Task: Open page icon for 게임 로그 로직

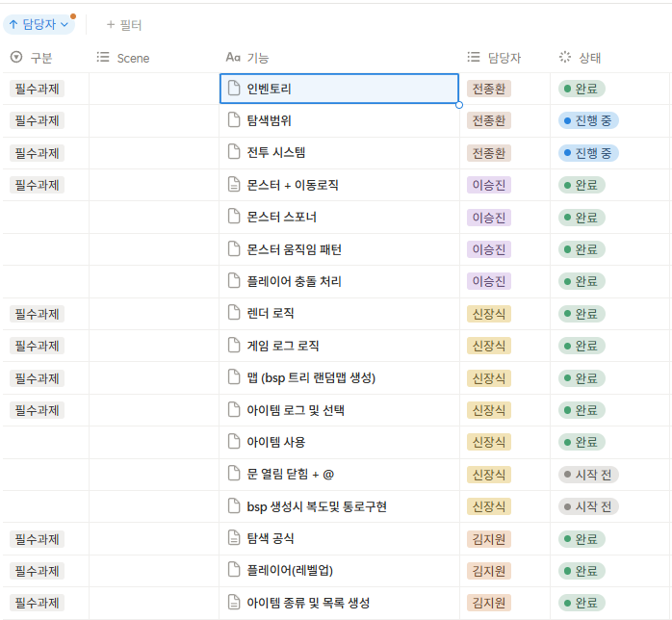Action: [x=234, y=346]
